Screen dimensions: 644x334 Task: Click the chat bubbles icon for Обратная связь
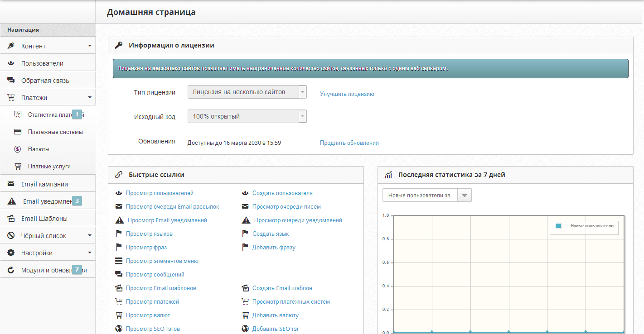[11, 81]
